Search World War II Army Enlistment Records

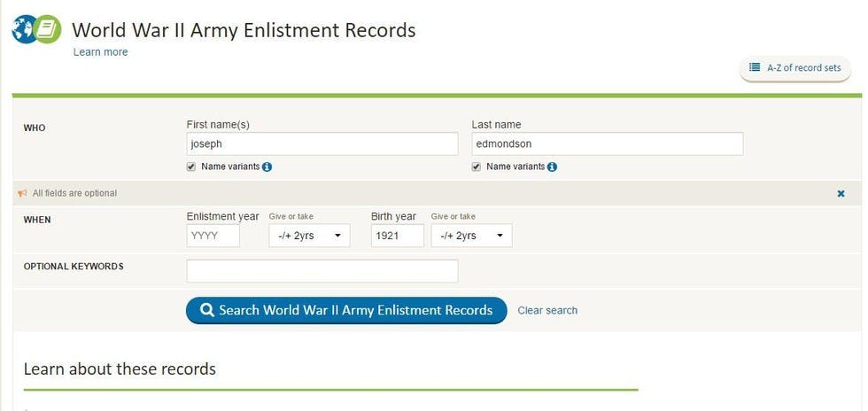(346, 310)
